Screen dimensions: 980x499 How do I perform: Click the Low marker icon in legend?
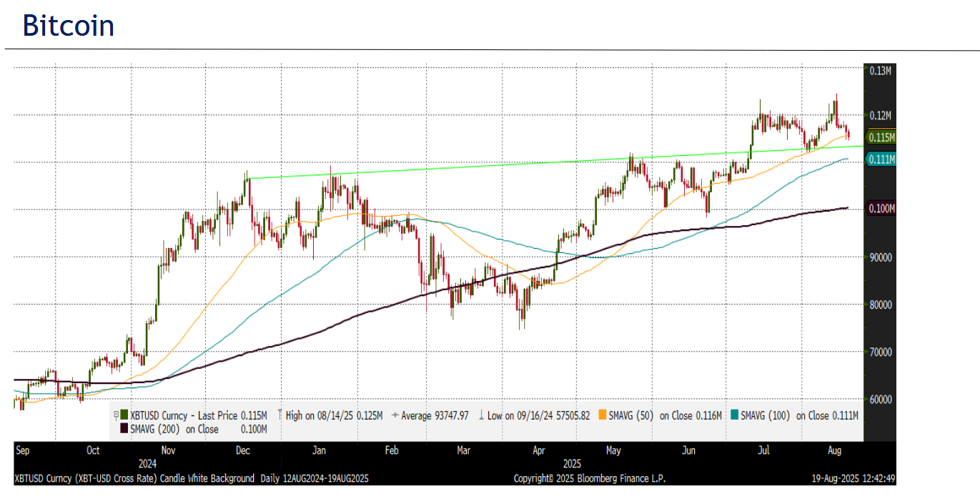point(482,415)
